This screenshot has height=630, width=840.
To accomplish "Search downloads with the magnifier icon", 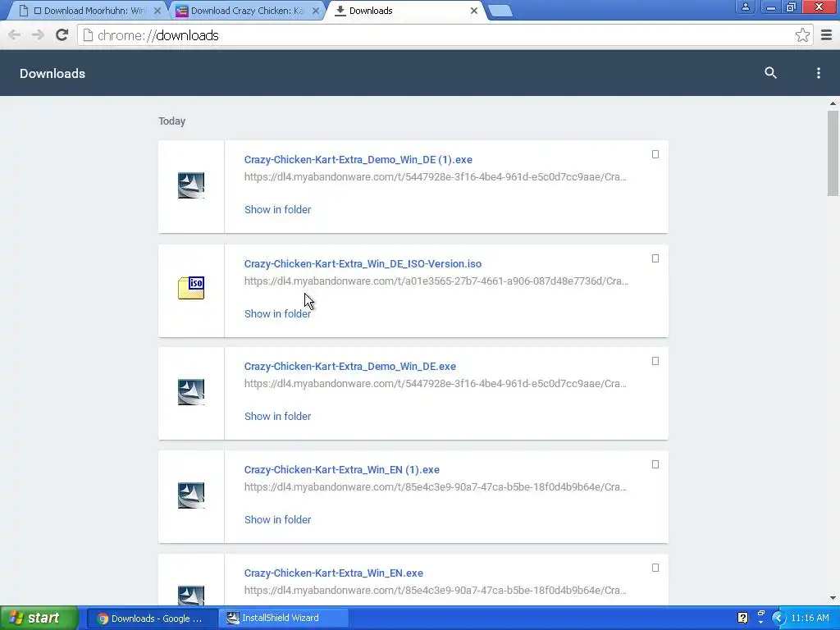I will point(770,73).
